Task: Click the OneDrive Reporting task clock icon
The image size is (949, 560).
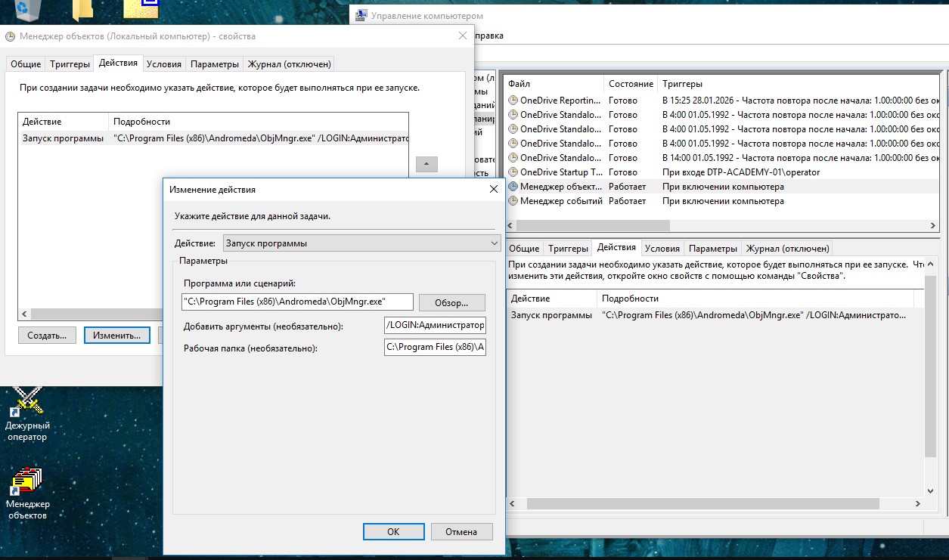Action: coord(513,101)
